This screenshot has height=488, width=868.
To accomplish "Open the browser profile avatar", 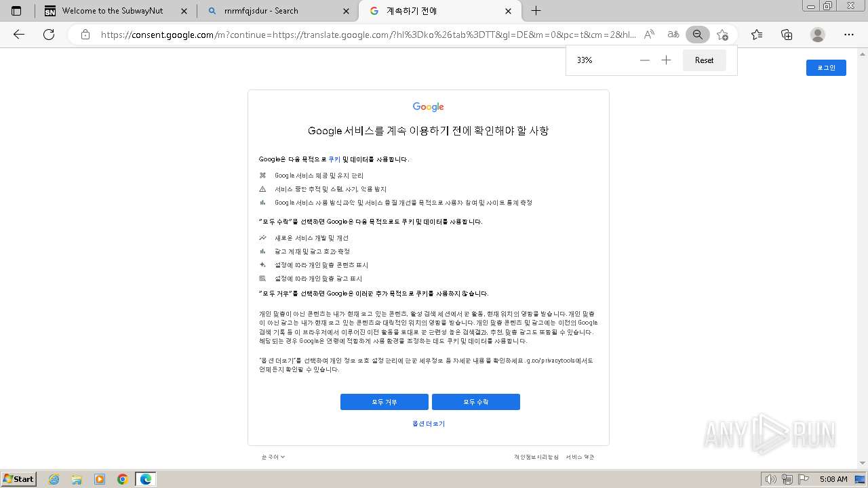I will [818, 35].
